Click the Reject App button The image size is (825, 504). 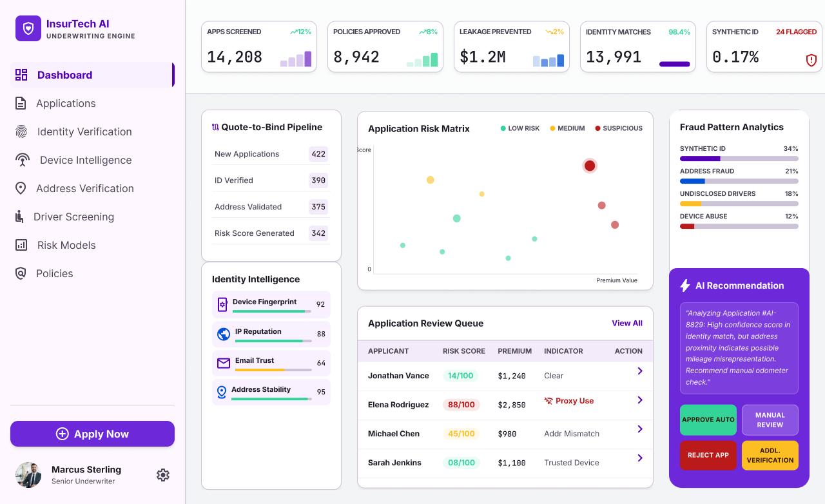click(708, 455)
